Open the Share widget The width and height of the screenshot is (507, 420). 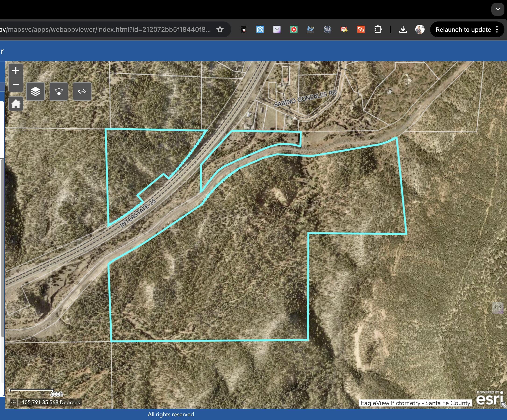(59, 91)
